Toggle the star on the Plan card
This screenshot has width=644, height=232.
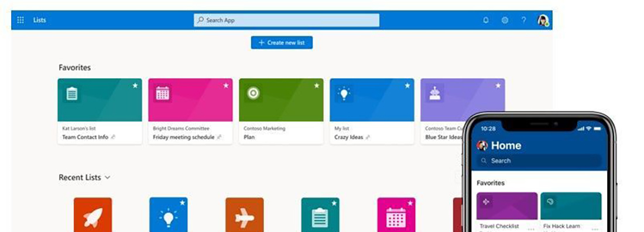(317, 86)
